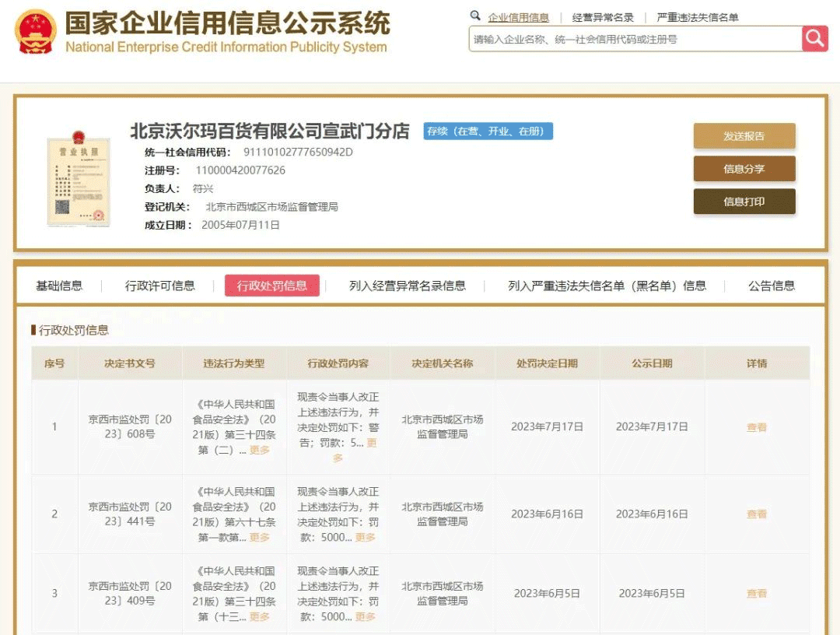Click 查看 details for the 608号 penalty
The image size is (840, 635).
[757, 427]
